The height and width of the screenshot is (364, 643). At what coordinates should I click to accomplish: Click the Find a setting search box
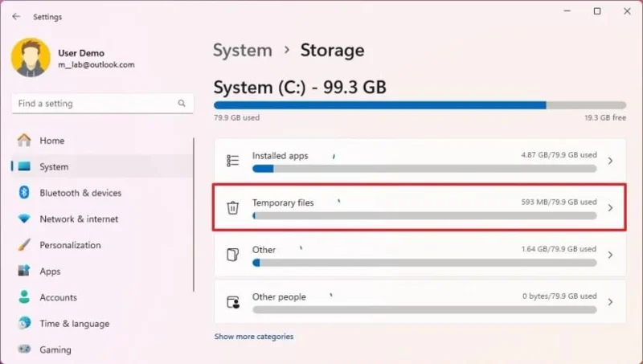point(103,104)
